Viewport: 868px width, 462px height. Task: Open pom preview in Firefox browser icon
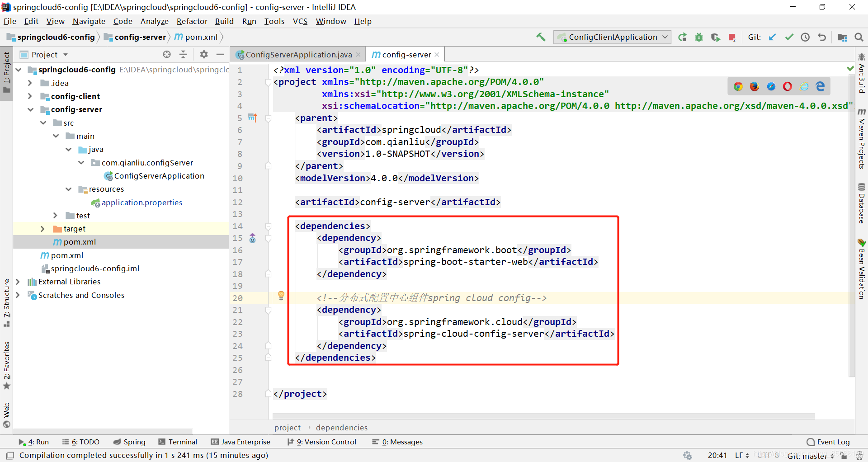click(x=755, y=86)
